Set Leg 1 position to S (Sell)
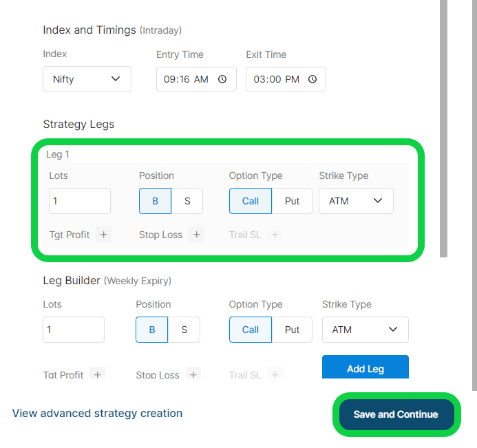The width and height of the screenshot is (477, 448). tap(188, 201)
